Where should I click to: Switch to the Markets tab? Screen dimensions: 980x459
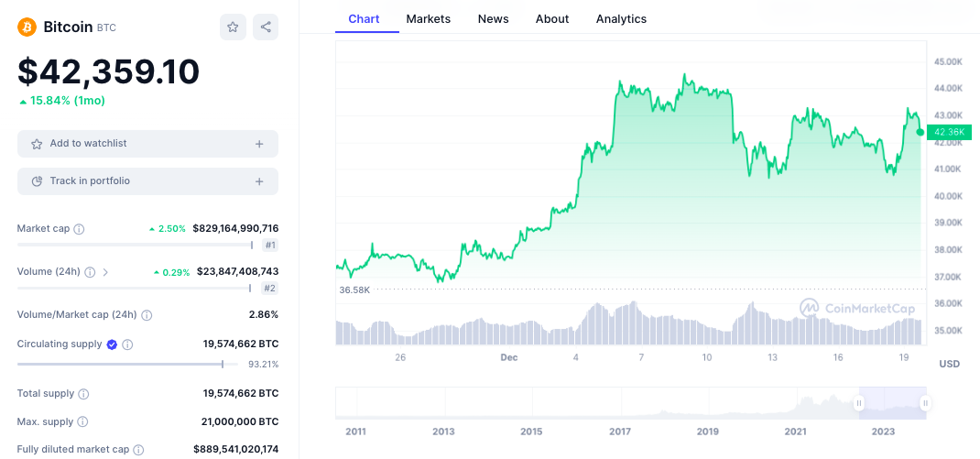429,18
